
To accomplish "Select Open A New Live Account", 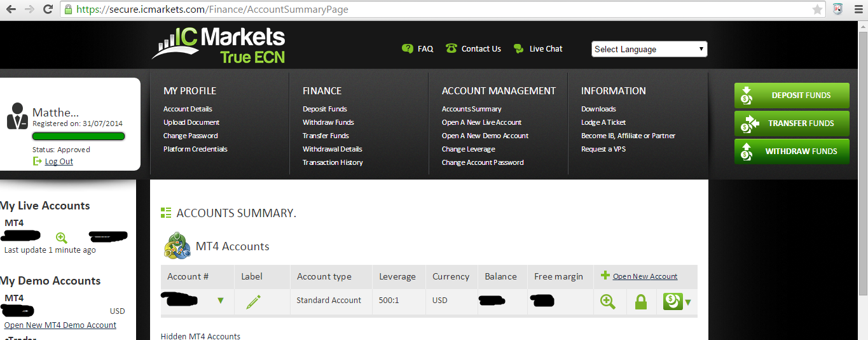I will (x=481, y=122).
